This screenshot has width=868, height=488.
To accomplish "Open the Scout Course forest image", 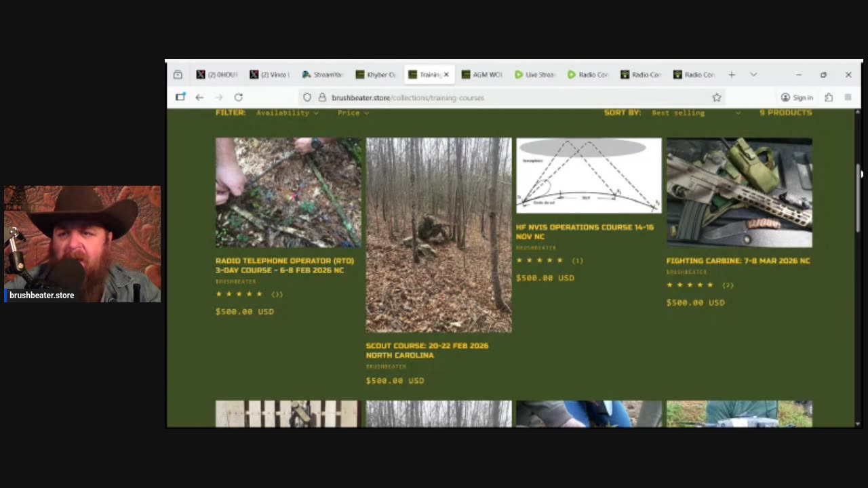I will pos(439,235).
